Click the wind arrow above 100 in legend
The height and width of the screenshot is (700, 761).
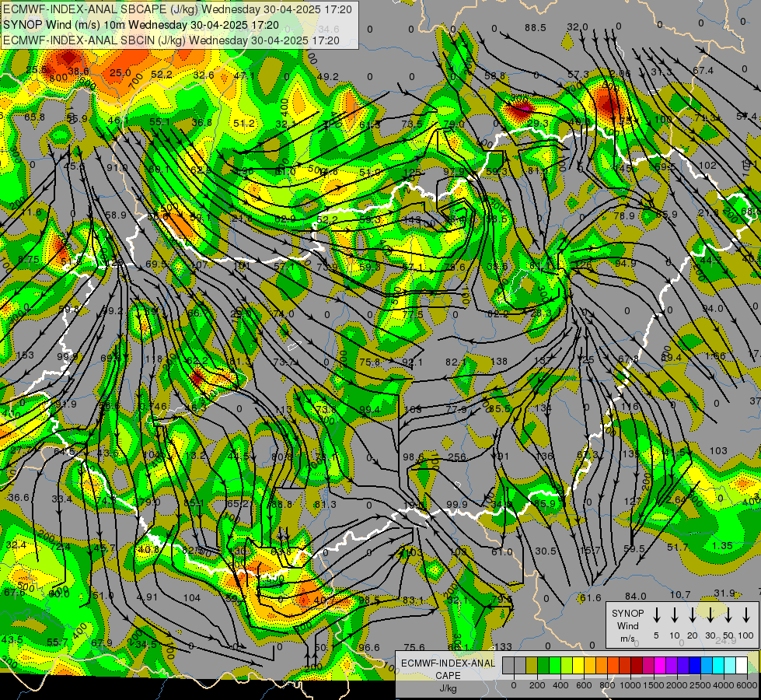tap(746, 615)
